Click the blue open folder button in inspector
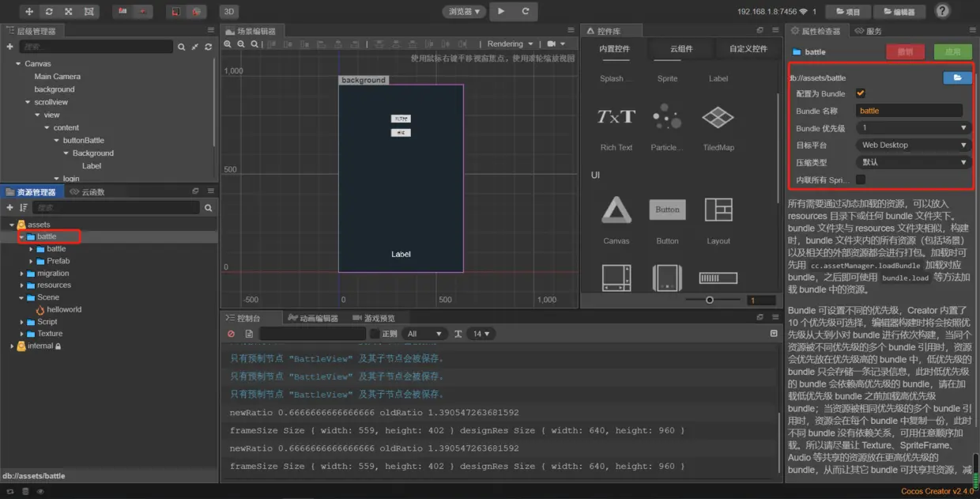This screenshot has width=980, height=499. [957, 77]
